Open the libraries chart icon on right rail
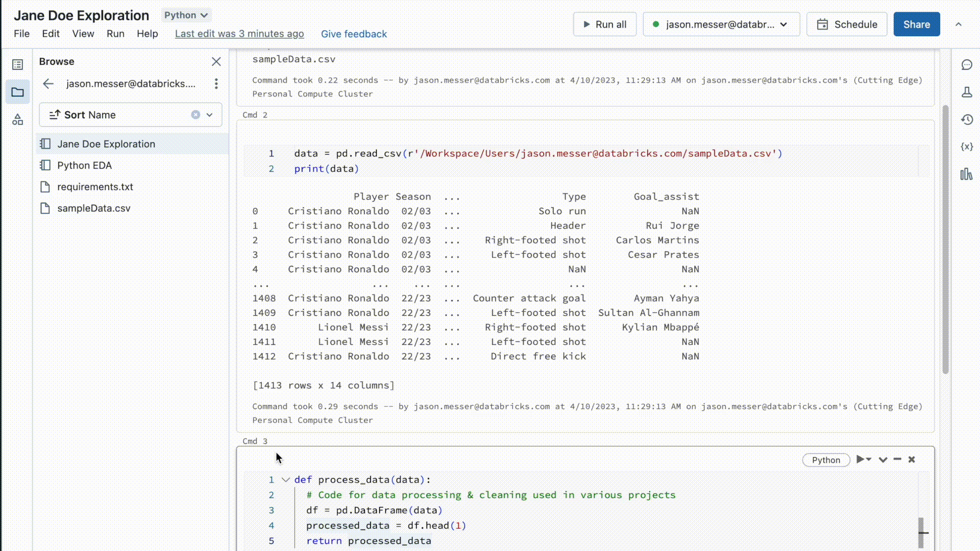The image size is (980, 551). tap(966, 174)
